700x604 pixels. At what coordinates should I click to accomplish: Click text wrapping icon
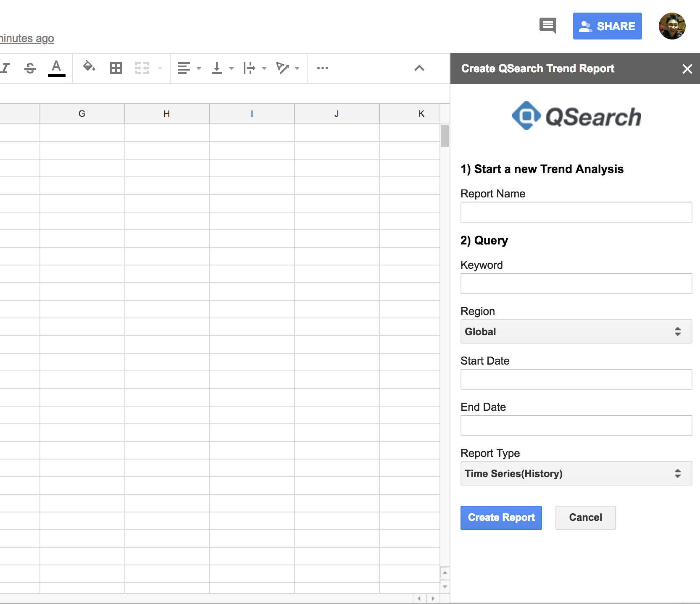click(249, 68)
